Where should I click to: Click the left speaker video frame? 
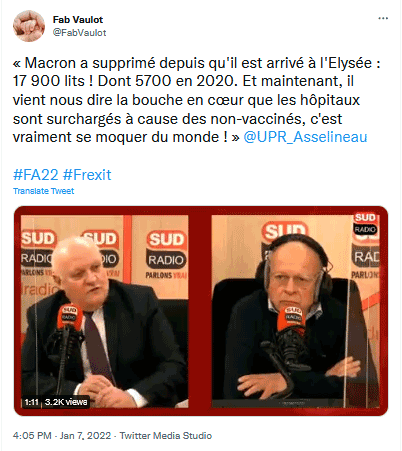(105, 311)
